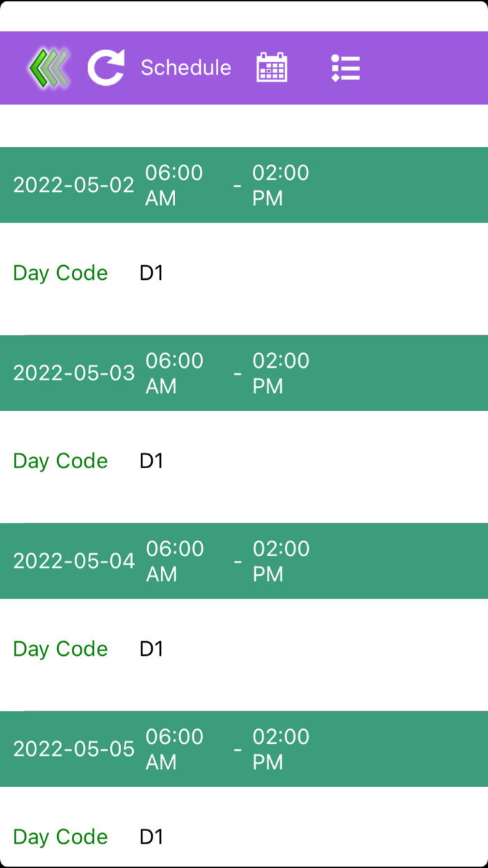
Task: Click the D1 value for 2022-05-03
Action: tap(151, 461)
